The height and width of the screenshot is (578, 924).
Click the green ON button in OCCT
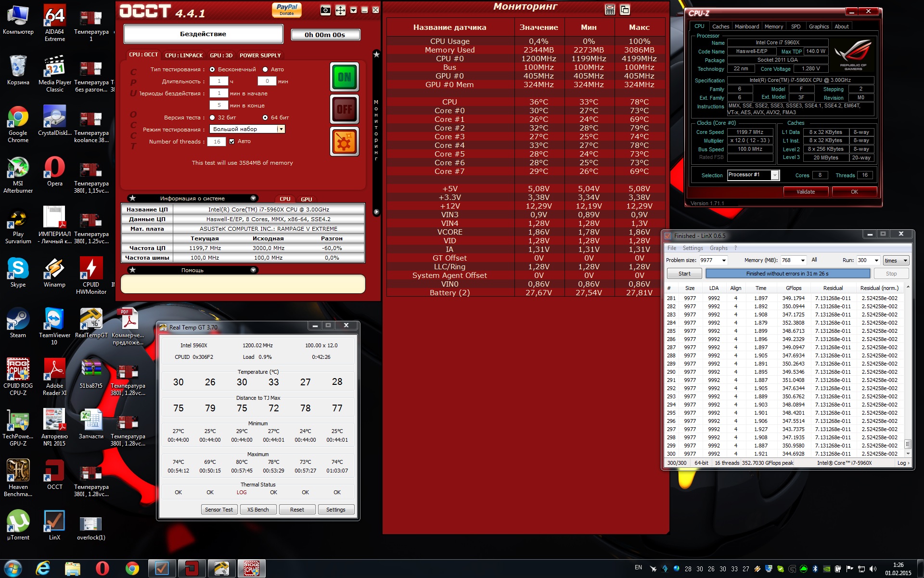(344, 77)
